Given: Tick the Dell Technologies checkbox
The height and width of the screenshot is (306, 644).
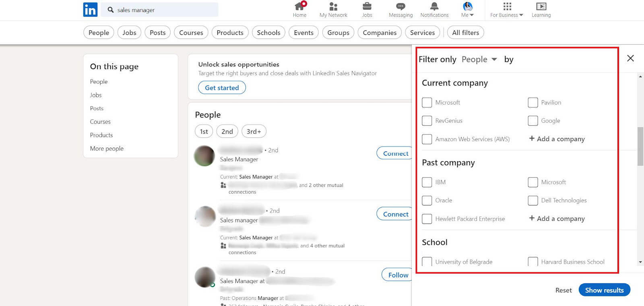Looking at the screenshot, I should pyautogui.click(x=533, y=200).
